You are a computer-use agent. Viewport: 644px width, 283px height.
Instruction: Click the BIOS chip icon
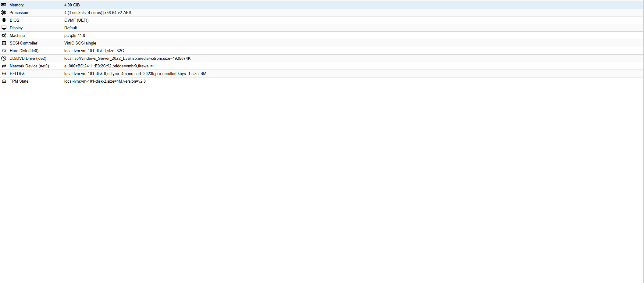pos(4,20)
